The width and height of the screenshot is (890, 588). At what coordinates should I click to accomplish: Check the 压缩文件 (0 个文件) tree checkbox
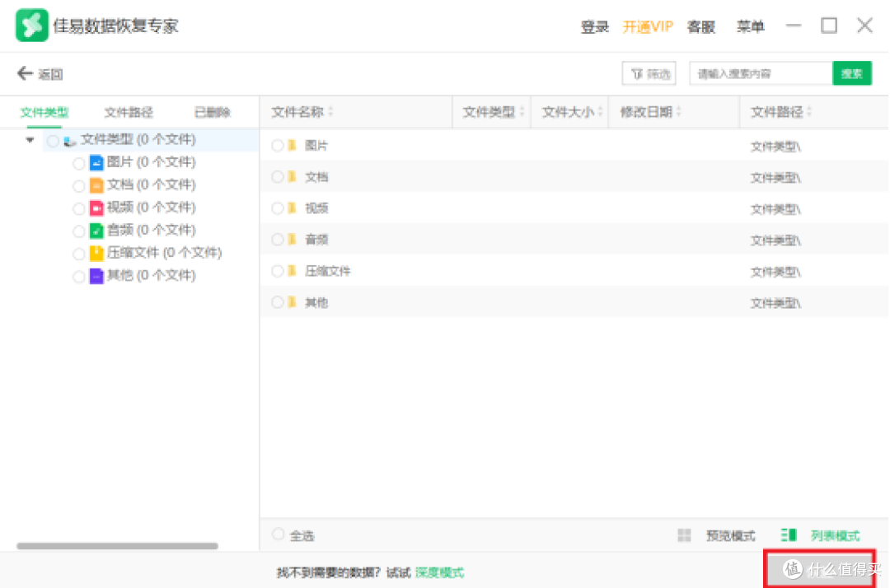coord(79,254)
